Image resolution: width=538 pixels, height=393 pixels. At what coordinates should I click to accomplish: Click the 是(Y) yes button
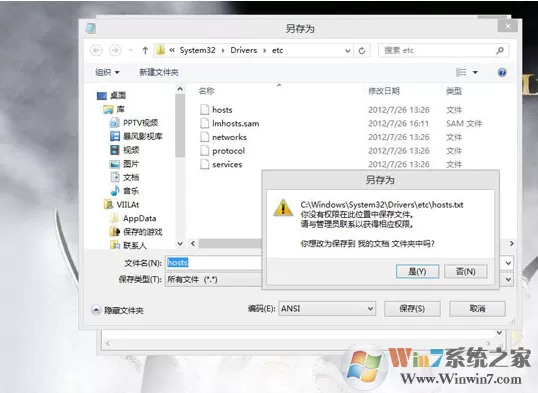417,271
